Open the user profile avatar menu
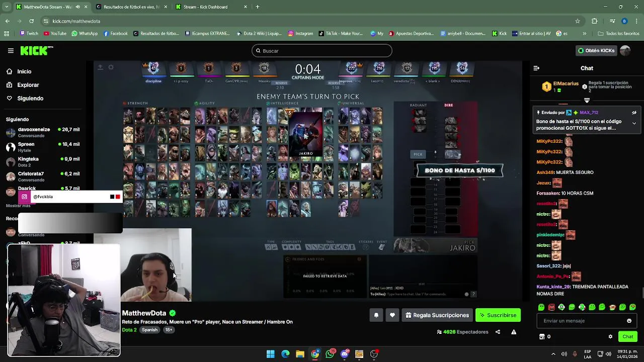Image resolution: width=644 pixels, height=362 pixels. point(625,51)
